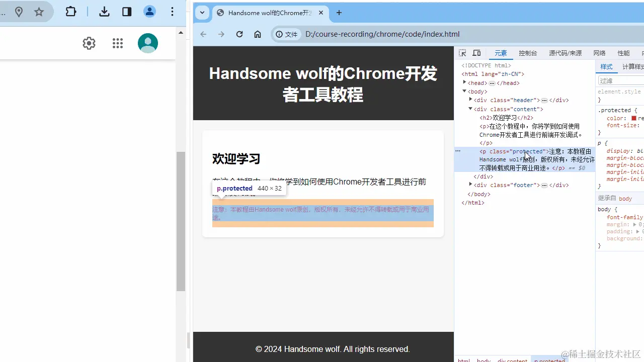Image resolution: width=644 pixels, height=362 pixels.
Task: Select the 样式 (Styles) sub-tab
Action: pos(606,67)
